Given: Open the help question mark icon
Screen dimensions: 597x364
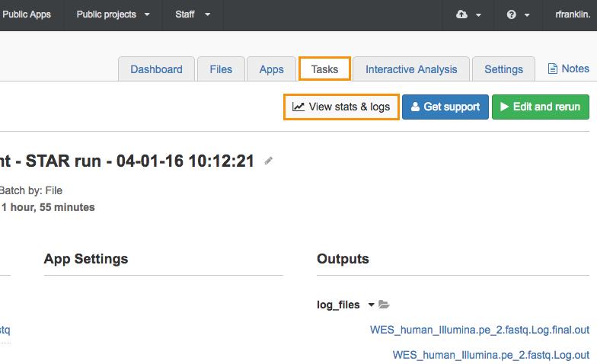Looking at the screenshot, I should (x=512, y=14).
